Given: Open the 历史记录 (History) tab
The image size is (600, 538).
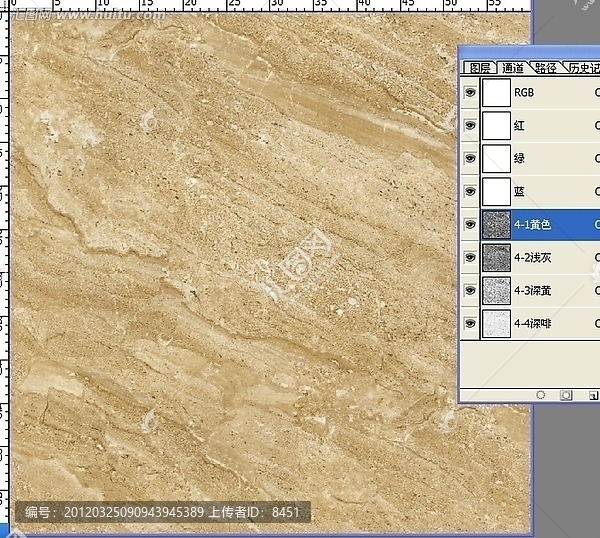Looking at the screenshot, I should tap(583, 68).
